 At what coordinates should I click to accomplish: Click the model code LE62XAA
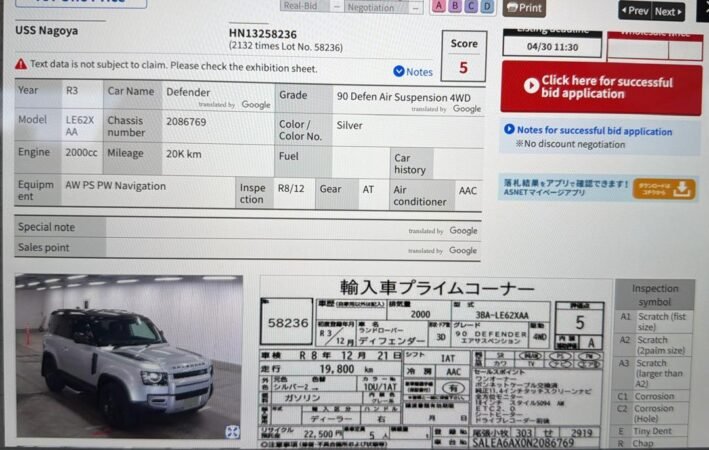pos(80,125)
